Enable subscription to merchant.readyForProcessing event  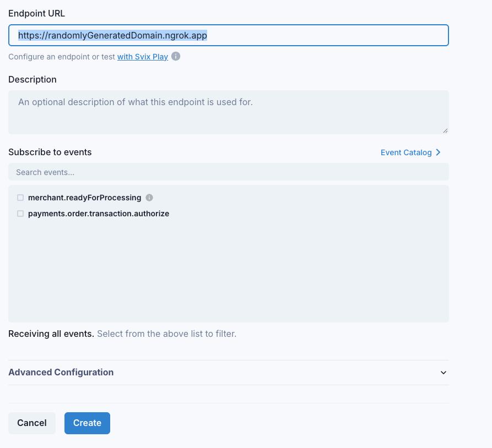[20, 198]
